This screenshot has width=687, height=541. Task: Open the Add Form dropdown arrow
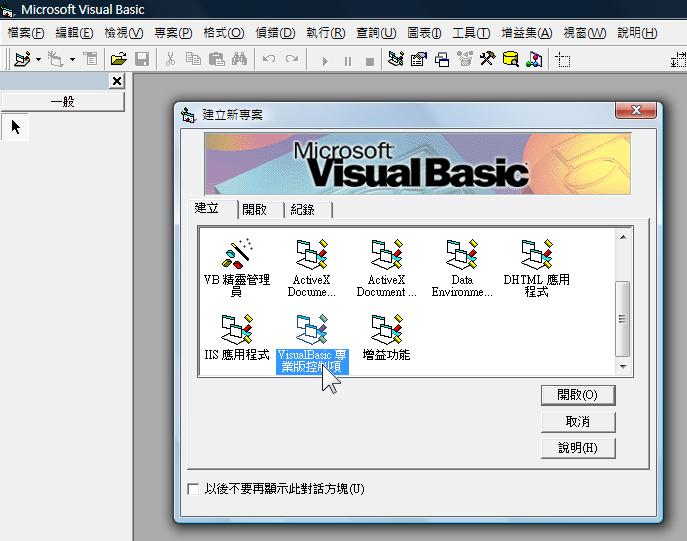pyautogui.click(x=72, y=59)
